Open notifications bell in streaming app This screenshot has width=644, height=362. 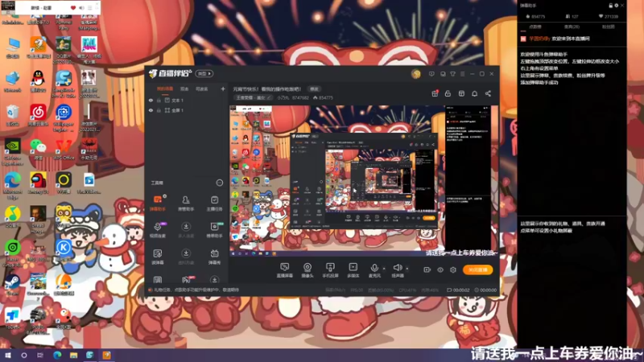(x=474, y=93)
